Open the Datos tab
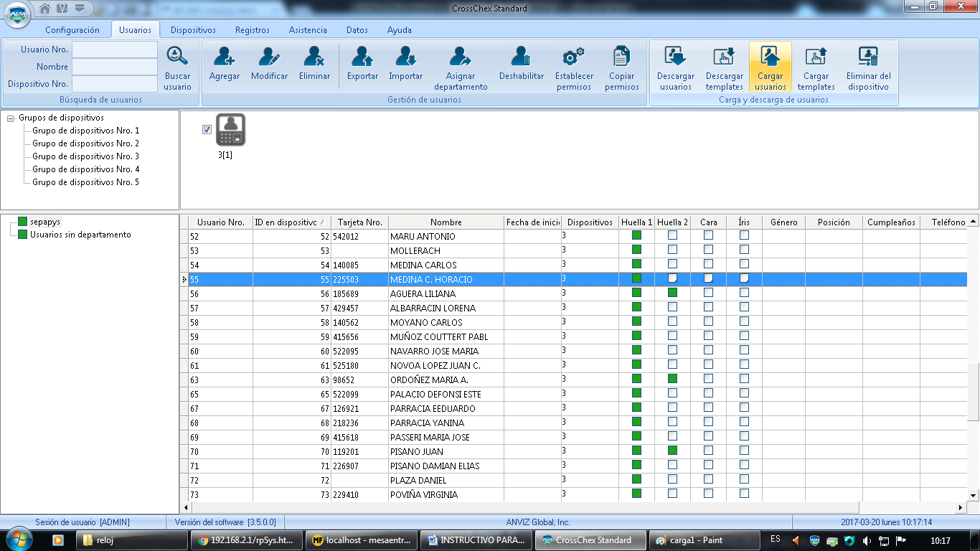The width and height of the screenshot is (980, 551). 357,30
